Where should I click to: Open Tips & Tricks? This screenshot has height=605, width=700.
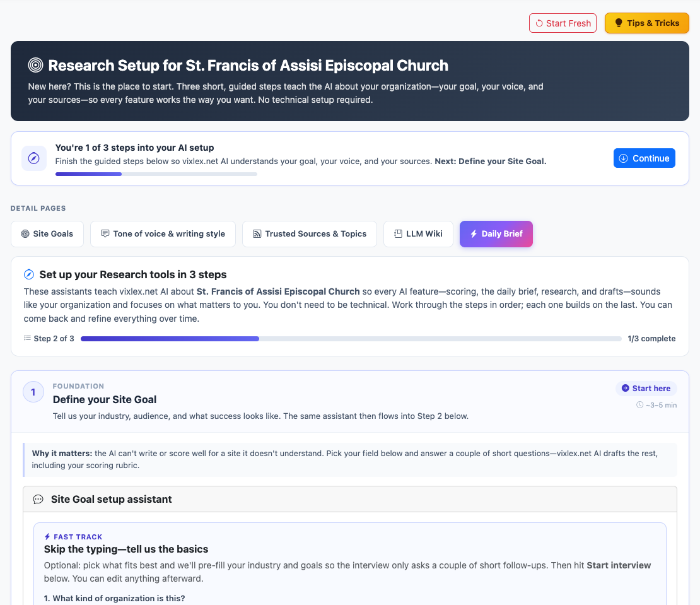tap(646, 23)
